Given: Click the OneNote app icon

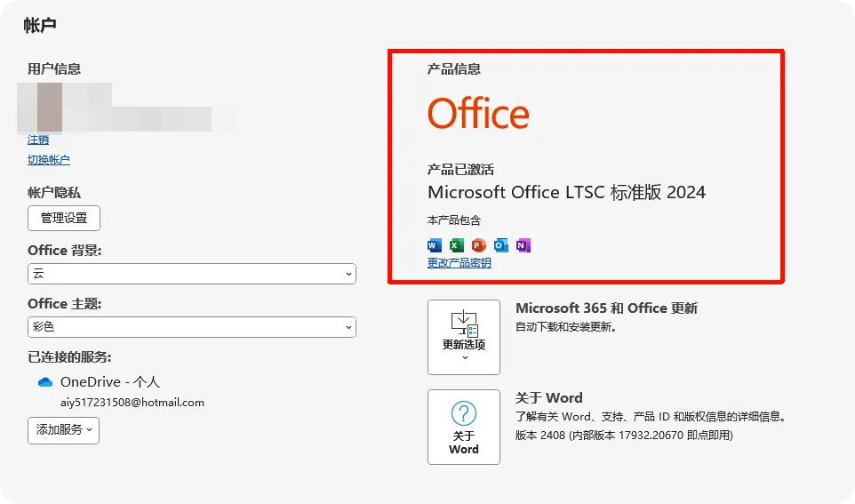Looking at the screenshot, I should pos(523,245).
